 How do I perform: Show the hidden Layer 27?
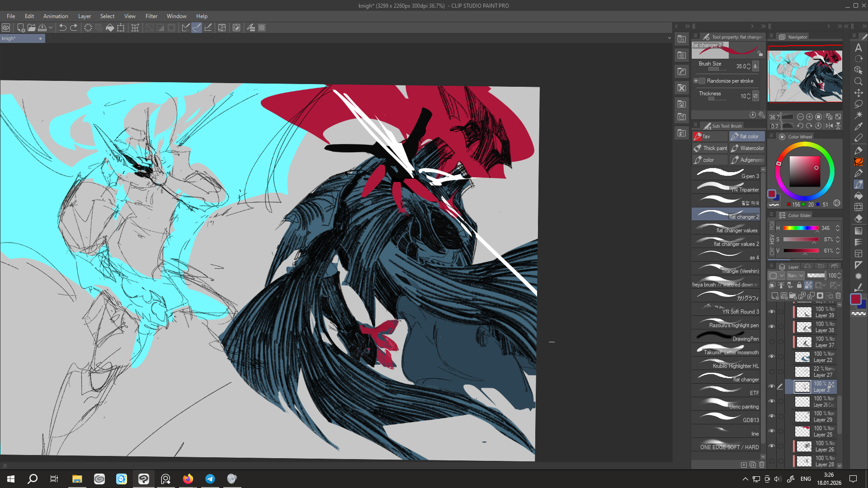tap(772, 371)
